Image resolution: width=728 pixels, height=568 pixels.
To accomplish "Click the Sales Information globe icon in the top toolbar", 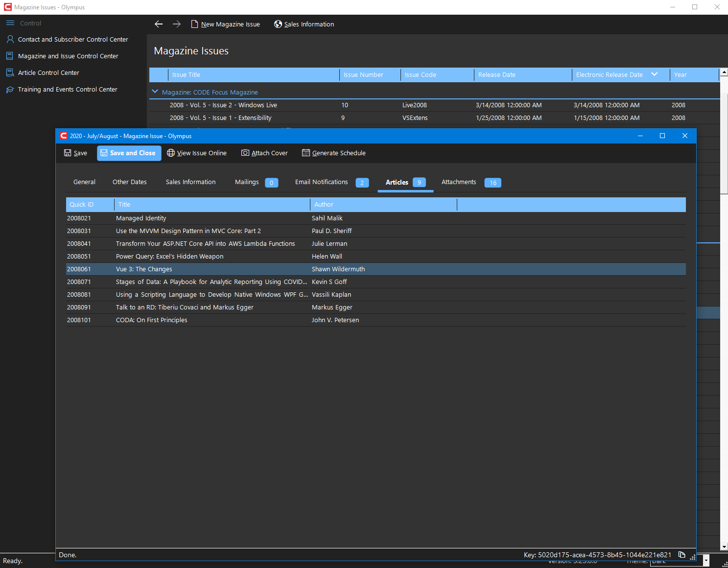I will point(278,24).
